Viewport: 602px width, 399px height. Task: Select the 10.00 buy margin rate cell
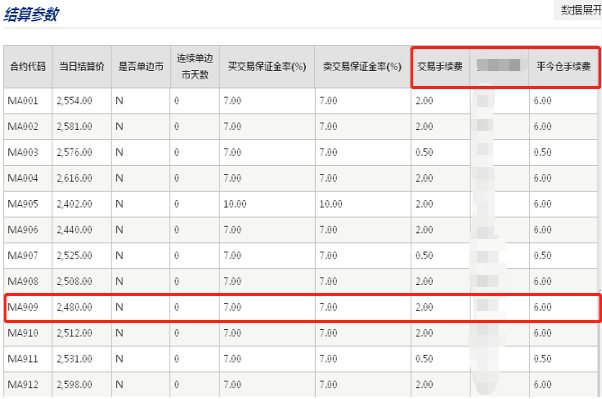click(235, 204)
